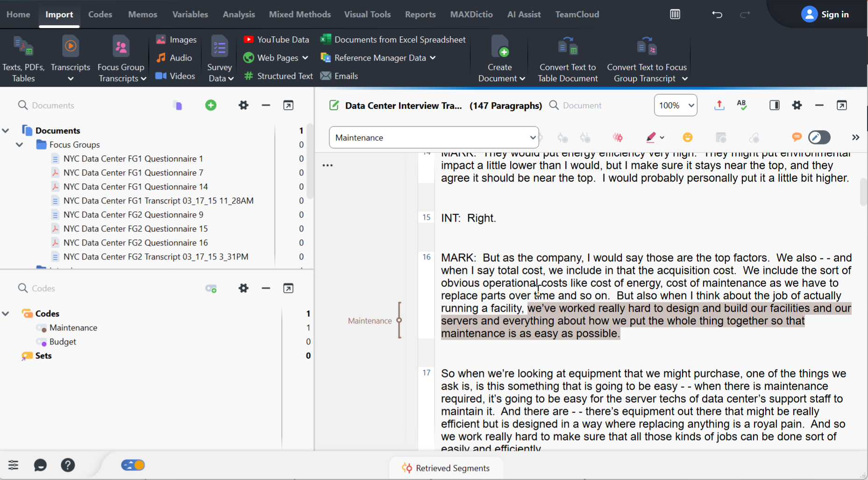Import Emails

(x=339, y=76)
